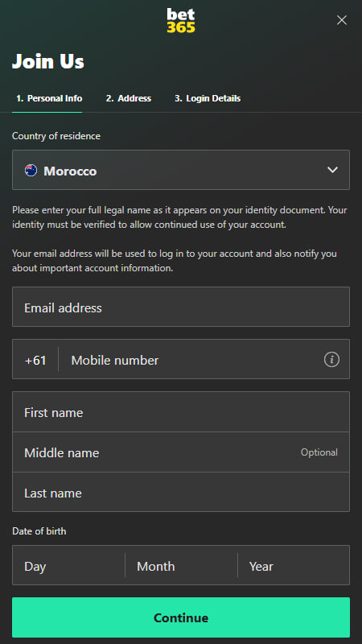This screenshot has height=644, width=362.
Task: Open the Country of residence dropdown
Action: pos(181,170)
